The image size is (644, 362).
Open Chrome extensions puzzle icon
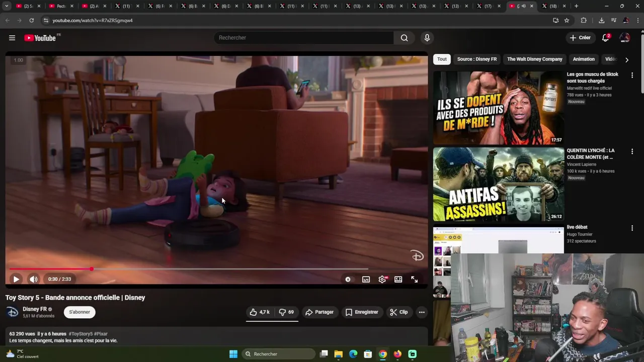point(584,21)
